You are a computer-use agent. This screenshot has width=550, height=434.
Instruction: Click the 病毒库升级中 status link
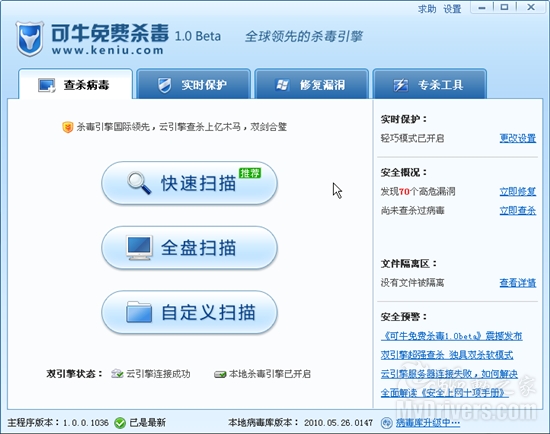pyautogui.click(x=428, y=423)
